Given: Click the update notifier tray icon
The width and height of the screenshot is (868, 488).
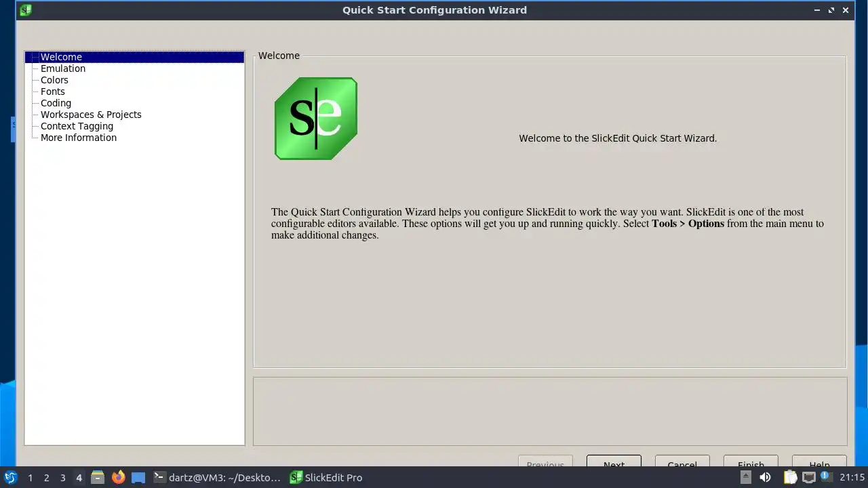Looking at the screenshot, I should (827, 476).
